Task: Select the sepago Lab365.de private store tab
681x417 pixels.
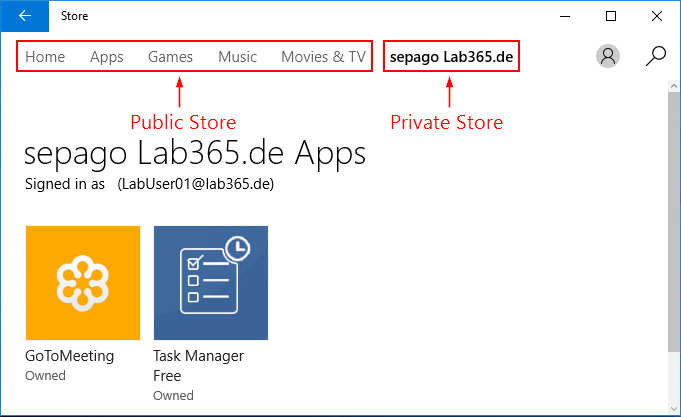Action: pyautogui.click(x=451, y=57)
